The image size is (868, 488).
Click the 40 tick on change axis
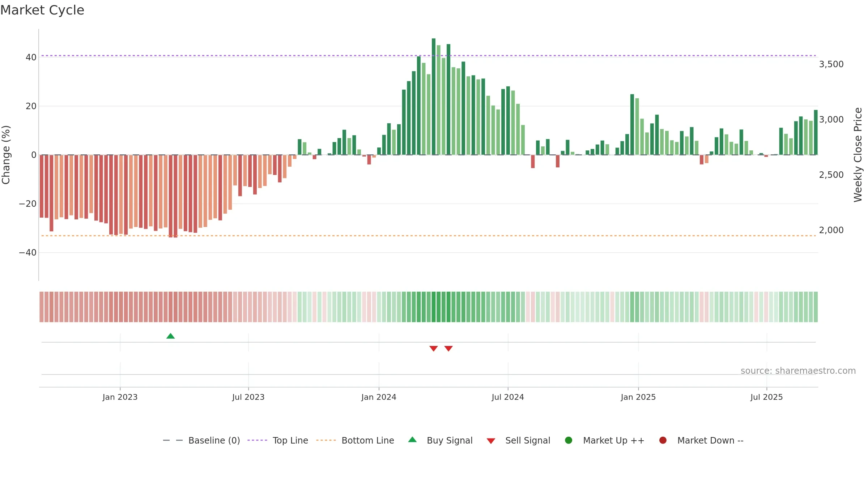pyautogui.click(x=31, y=57)
